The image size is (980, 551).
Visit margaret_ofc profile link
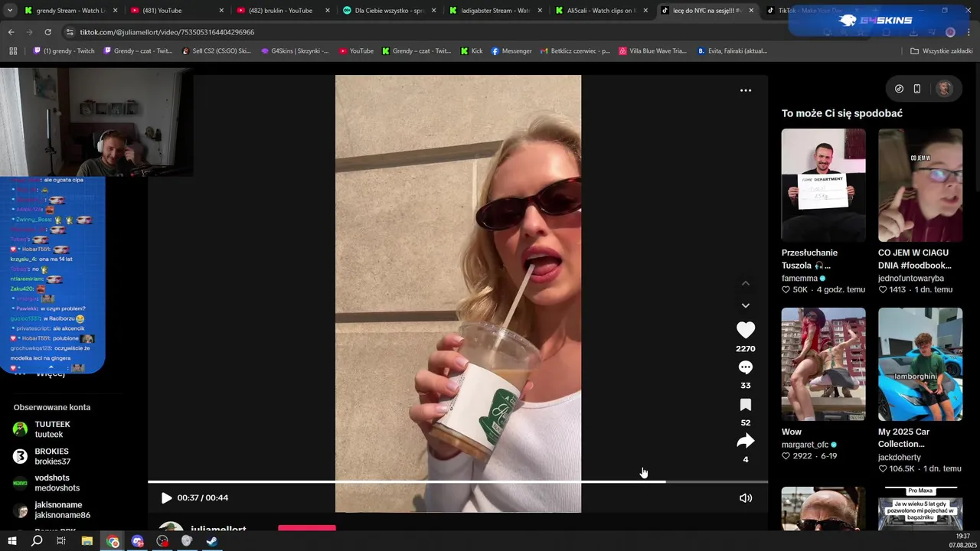tap(805, 445)
